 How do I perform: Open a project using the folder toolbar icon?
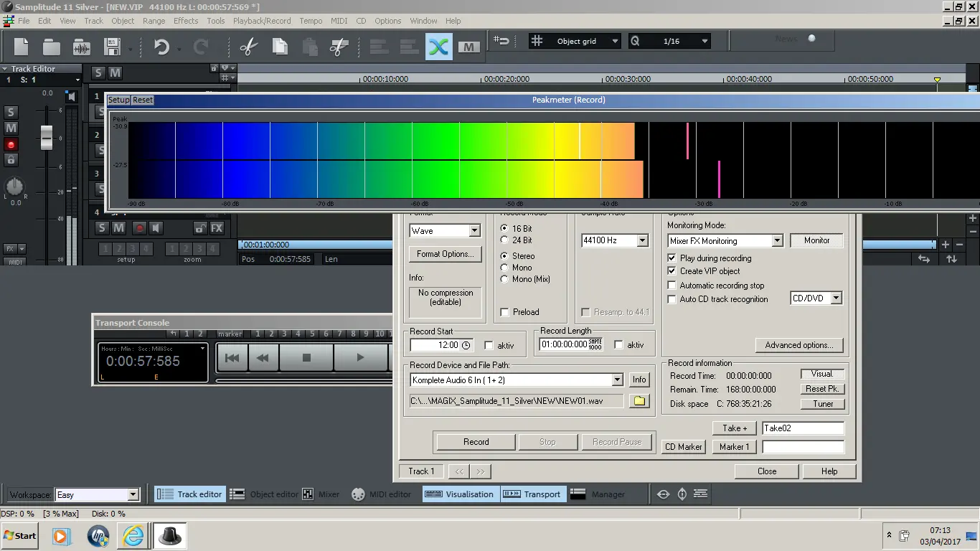point(52,47)
